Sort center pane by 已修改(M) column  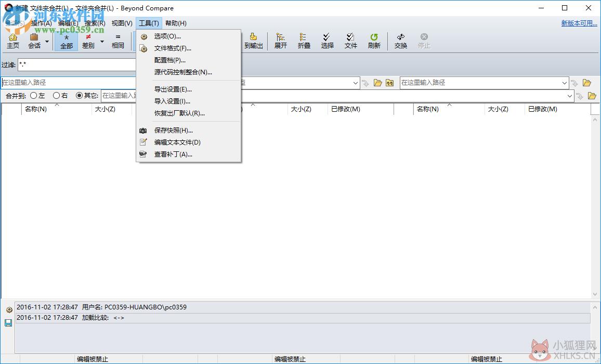click(x=361, y=109)
